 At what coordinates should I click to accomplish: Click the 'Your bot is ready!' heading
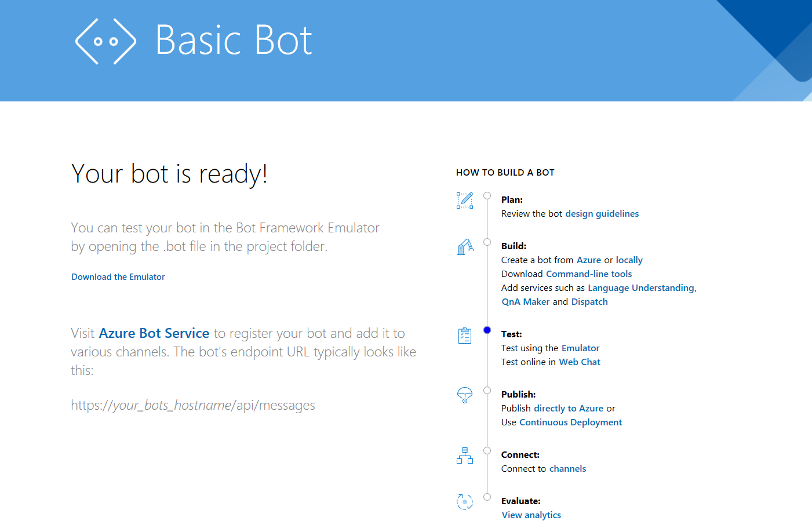click(x=169, y=174)
